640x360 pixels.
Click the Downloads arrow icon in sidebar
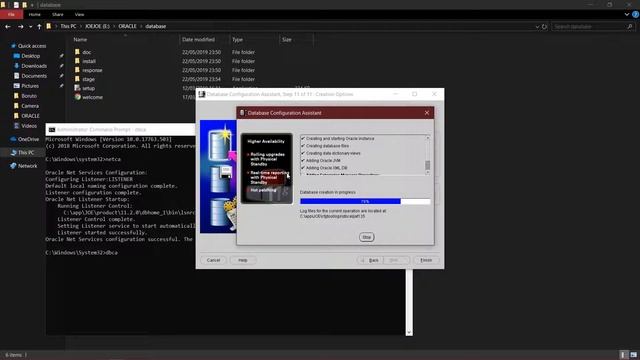[16, 66]
